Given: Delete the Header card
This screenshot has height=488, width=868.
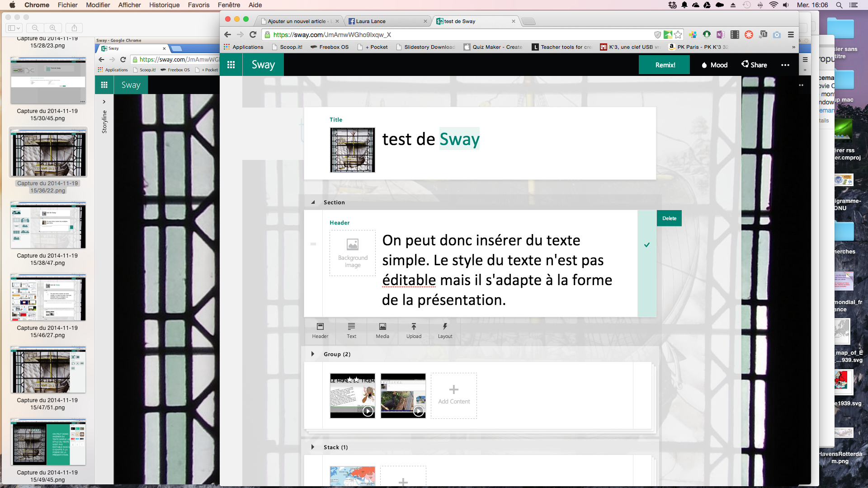Looking at the screenshot, I should pyautogui.click(x=669, y=218).
